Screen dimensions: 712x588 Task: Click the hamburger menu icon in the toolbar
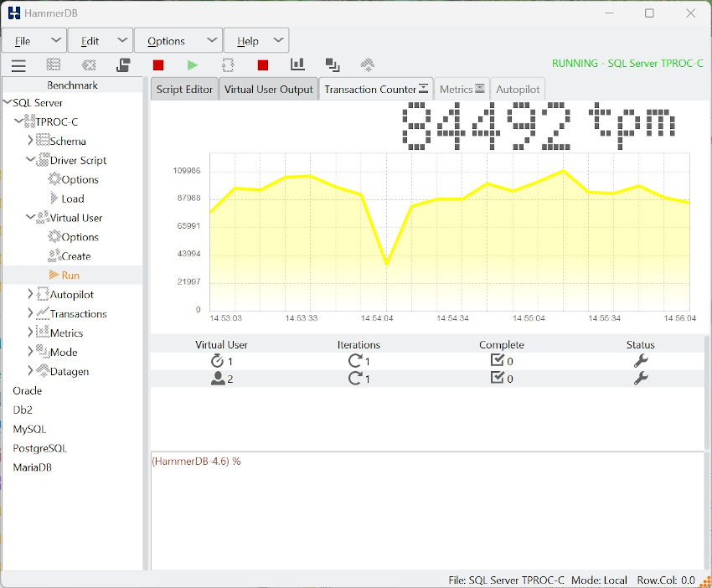[x=18, y=65]
